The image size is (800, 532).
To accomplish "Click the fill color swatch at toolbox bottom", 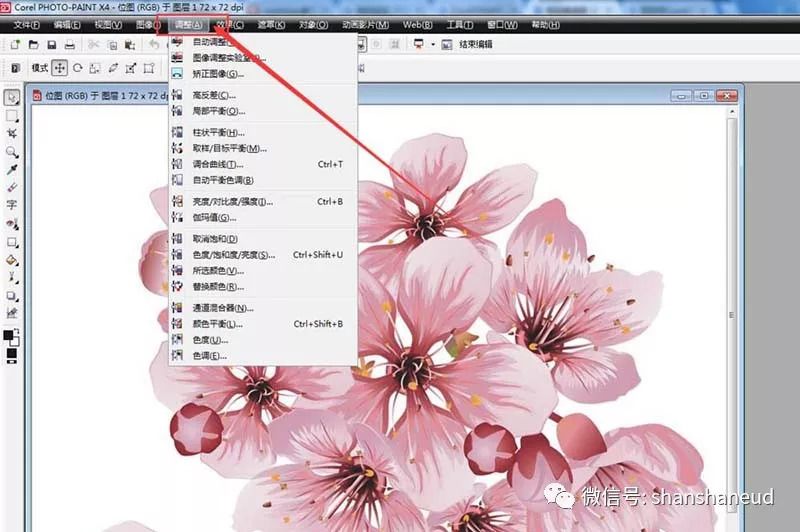I will pyautogui.click(x=12, y=353).
